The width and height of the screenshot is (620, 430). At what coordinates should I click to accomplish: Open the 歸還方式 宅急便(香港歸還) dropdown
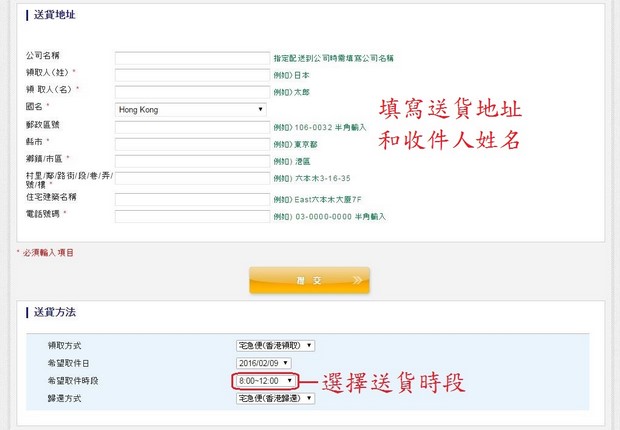pos(275,398)
